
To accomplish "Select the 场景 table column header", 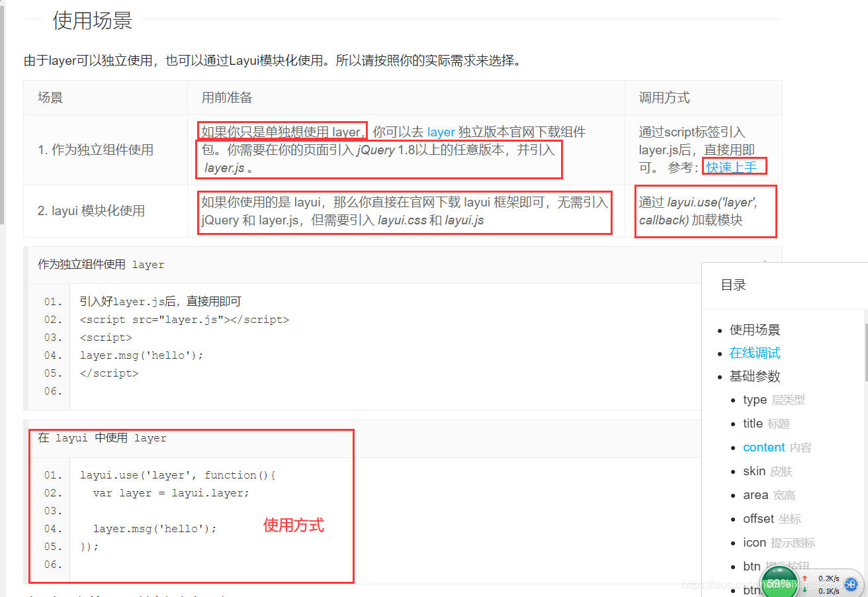I will pos(50,98).
